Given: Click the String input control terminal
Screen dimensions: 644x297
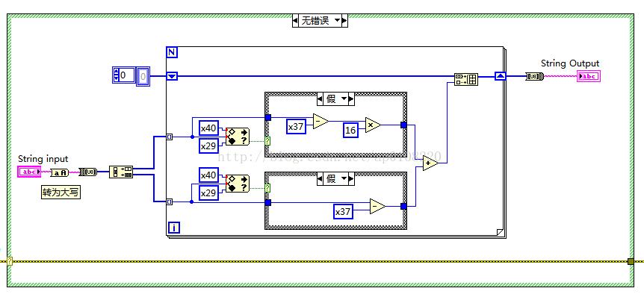Looking at the screenshot, I should click(29, 172).
